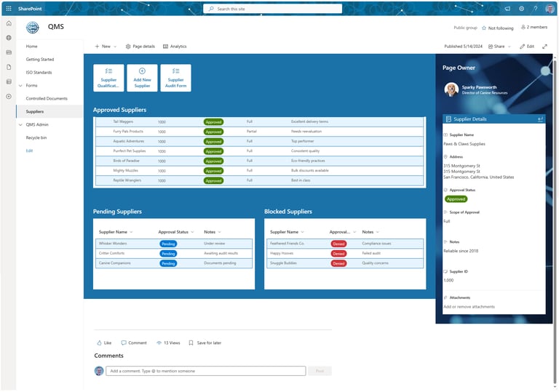Click the Comment speech bubble button
Screen dimensions: 559x392
click(134, 343)
